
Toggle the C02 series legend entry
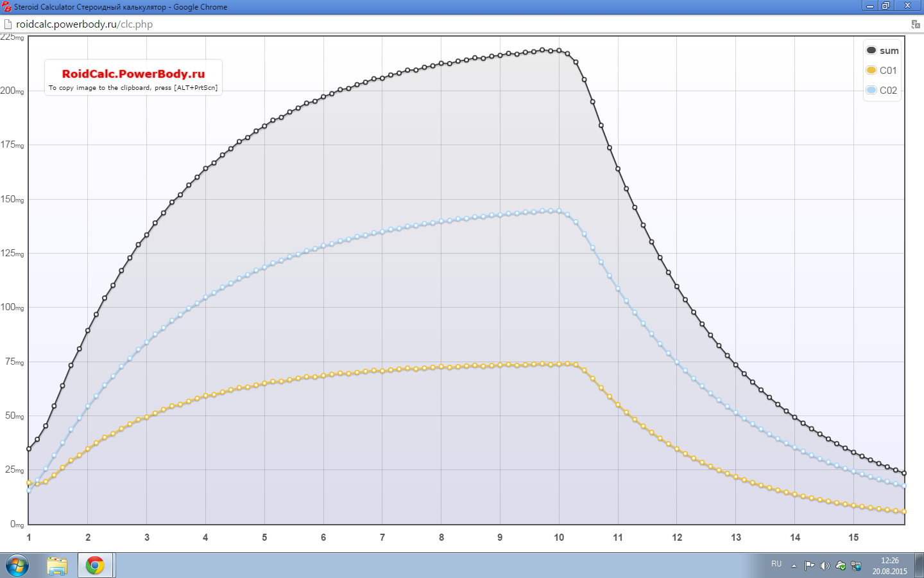click(x=882, y=91)
